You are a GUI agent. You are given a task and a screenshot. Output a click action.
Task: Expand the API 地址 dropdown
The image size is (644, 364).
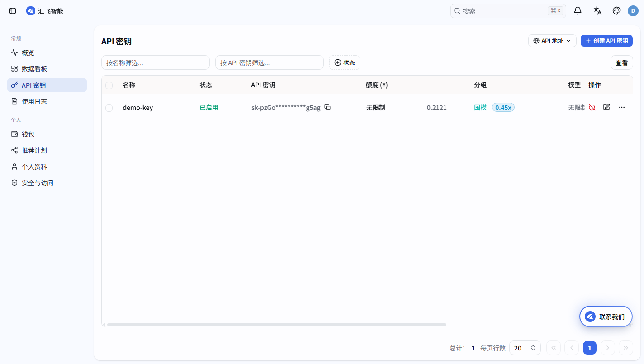tap(552, 41)
